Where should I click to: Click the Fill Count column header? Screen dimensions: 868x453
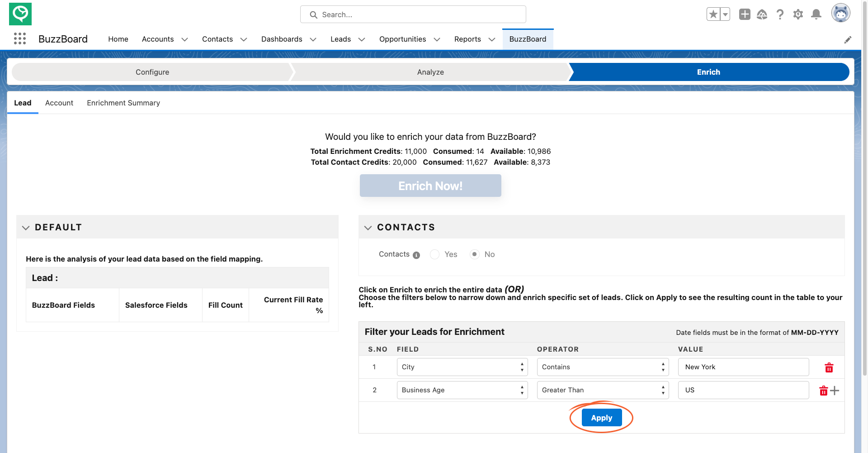click(225, 305)
